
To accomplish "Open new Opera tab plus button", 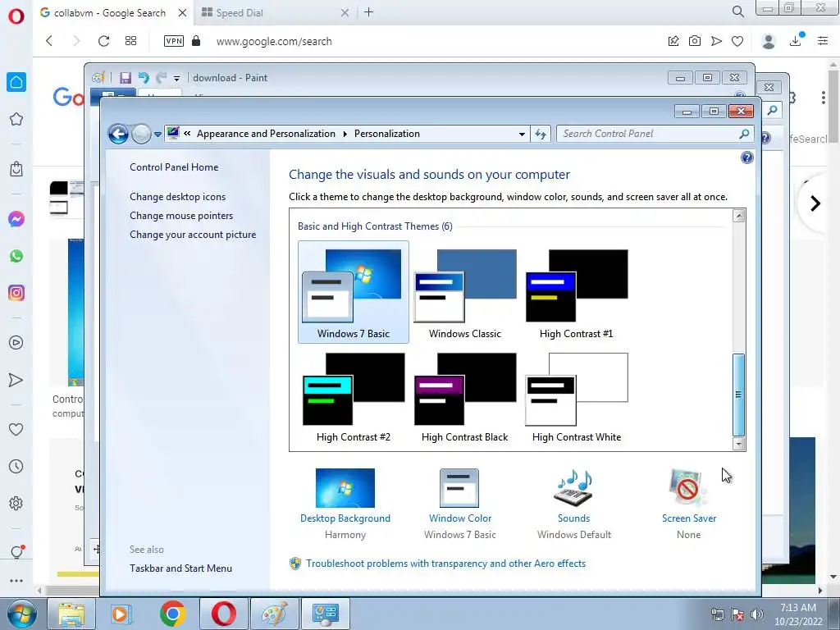I will pyautogui.click(x=368, y=12).
